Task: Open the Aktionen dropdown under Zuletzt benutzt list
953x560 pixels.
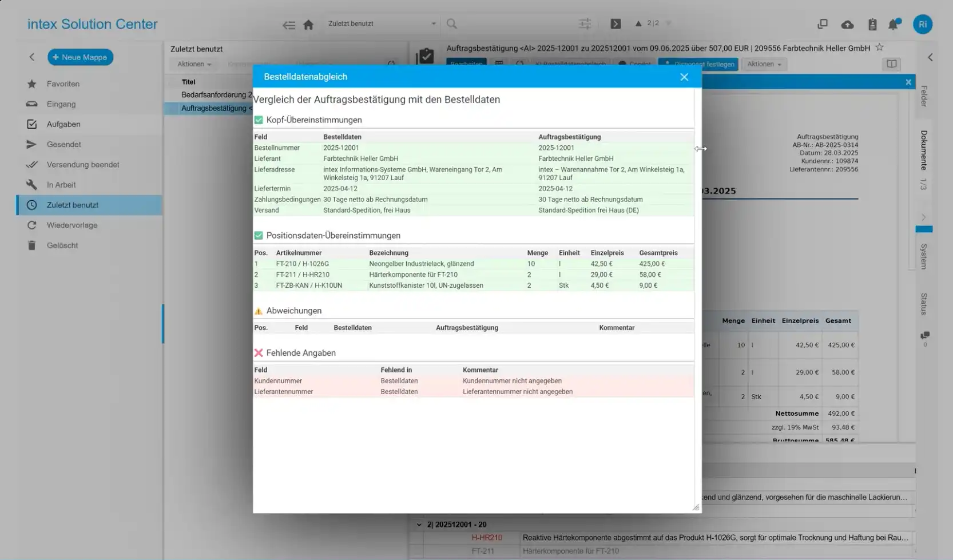Action: tap(194, 64)
